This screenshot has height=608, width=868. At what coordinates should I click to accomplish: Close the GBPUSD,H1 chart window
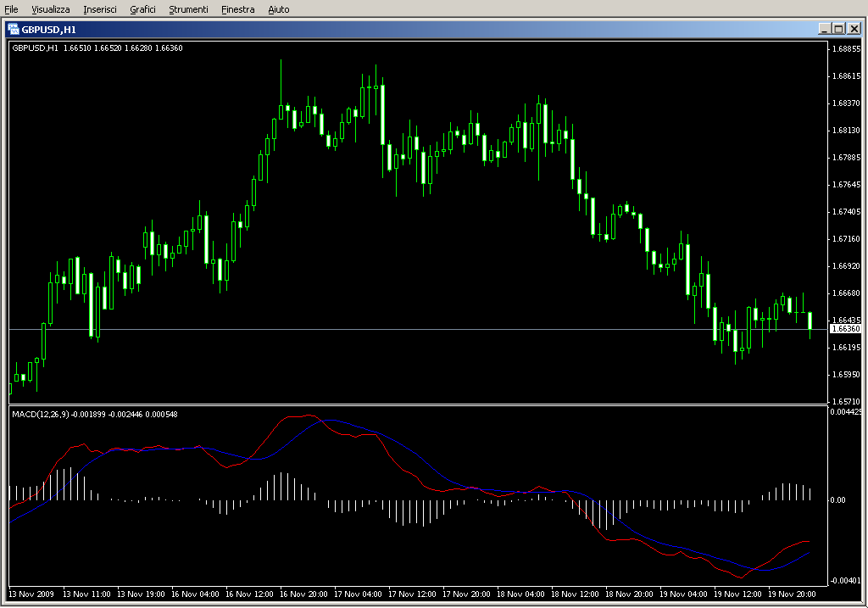854,29
